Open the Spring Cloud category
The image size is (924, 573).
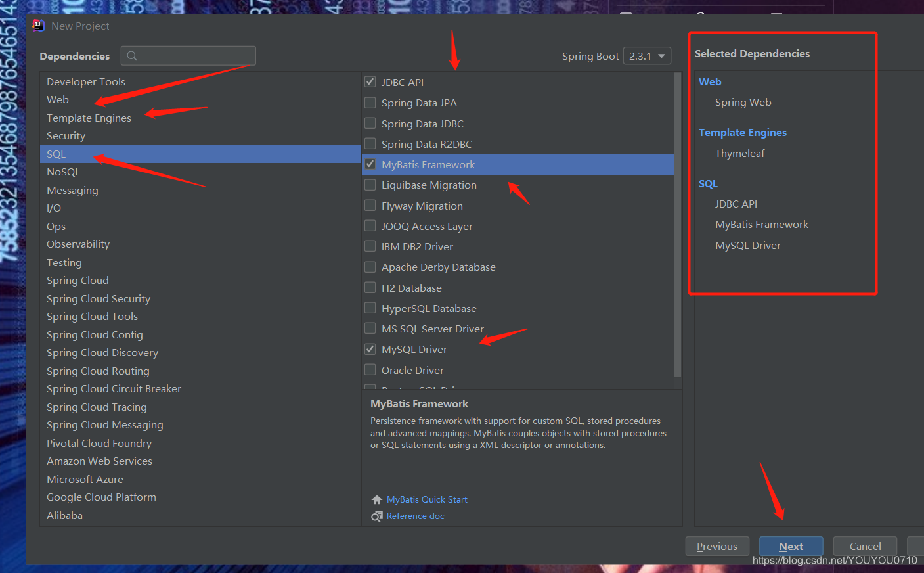200,281
